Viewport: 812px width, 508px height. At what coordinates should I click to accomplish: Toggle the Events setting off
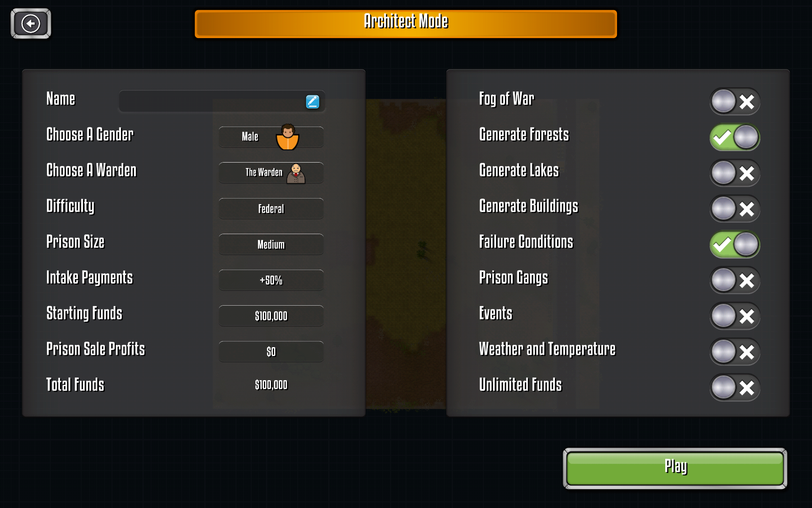pyautogui.click(x=732, y=315)
